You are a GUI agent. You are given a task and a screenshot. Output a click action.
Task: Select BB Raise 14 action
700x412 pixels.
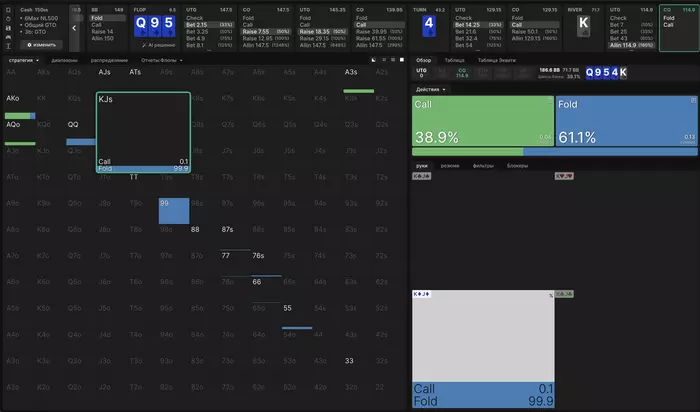click(108, 32)
